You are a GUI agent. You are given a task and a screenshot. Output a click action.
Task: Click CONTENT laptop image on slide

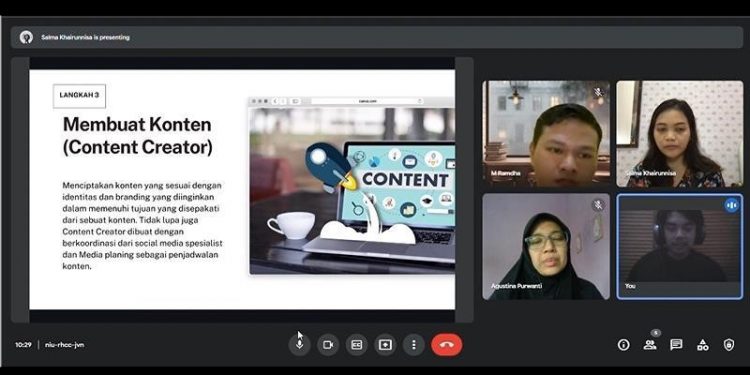[x=352, y=186]
